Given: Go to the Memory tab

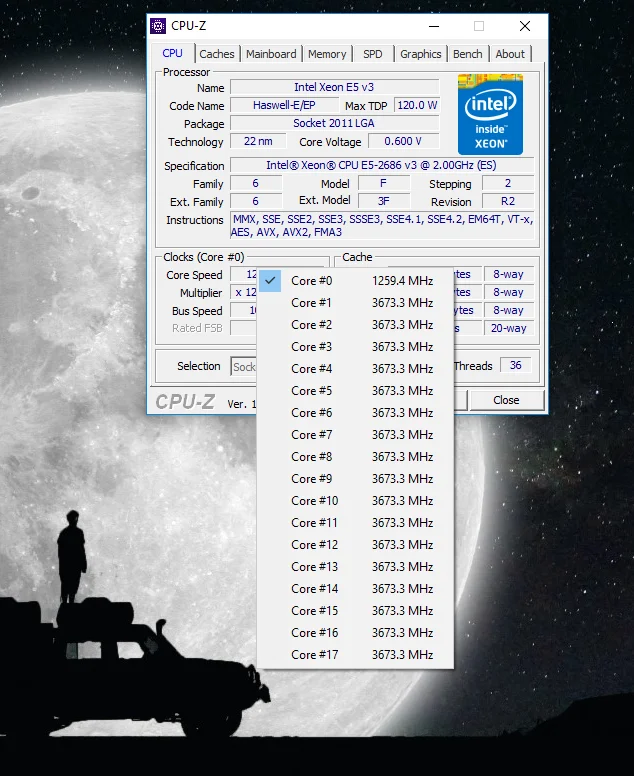Looking at the screenshot, I should tap(327, 54).
